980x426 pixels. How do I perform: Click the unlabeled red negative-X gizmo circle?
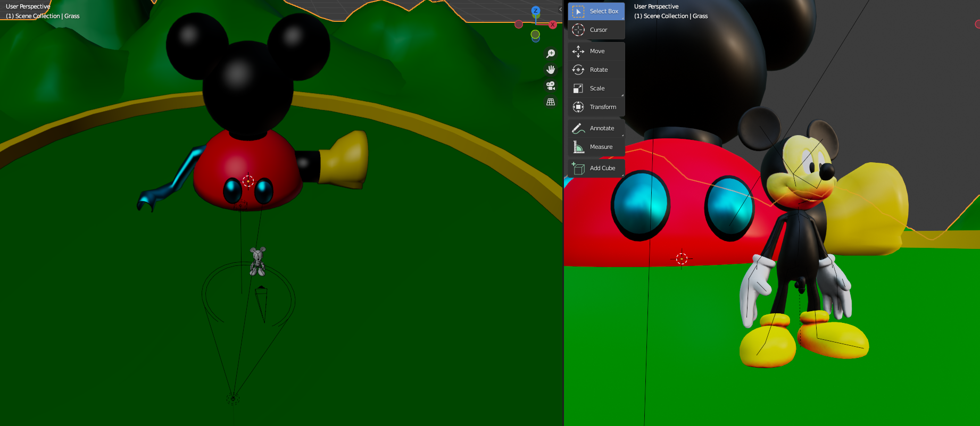(x=519, y=24)
